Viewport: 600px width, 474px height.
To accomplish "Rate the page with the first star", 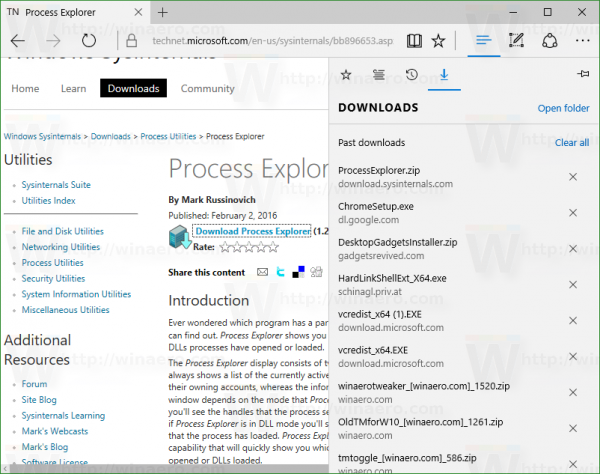I will (225, 247).
